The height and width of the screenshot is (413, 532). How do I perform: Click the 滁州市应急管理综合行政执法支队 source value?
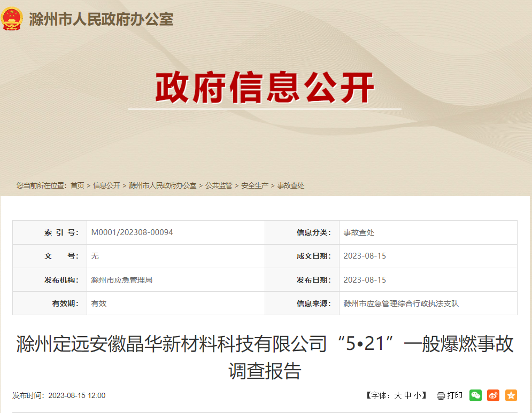401,303
